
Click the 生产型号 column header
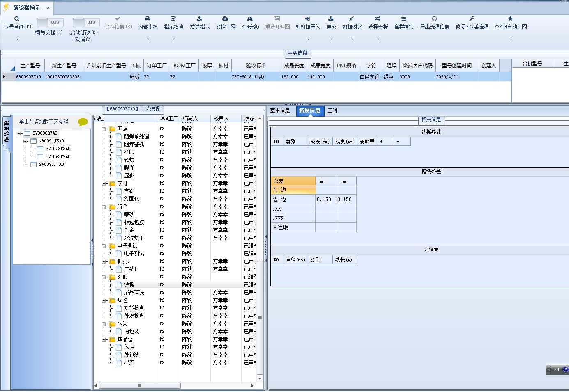30,66
